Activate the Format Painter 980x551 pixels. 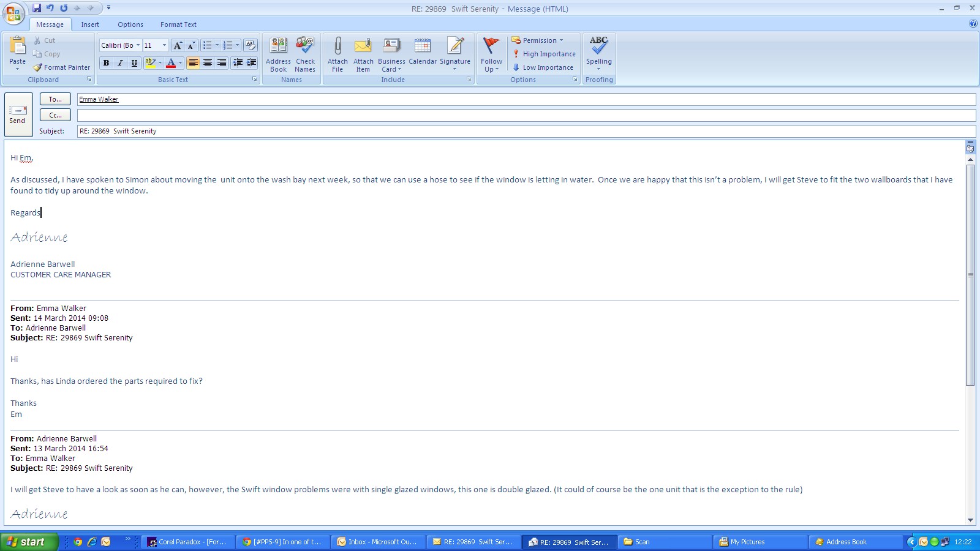[x=62, y=67]
